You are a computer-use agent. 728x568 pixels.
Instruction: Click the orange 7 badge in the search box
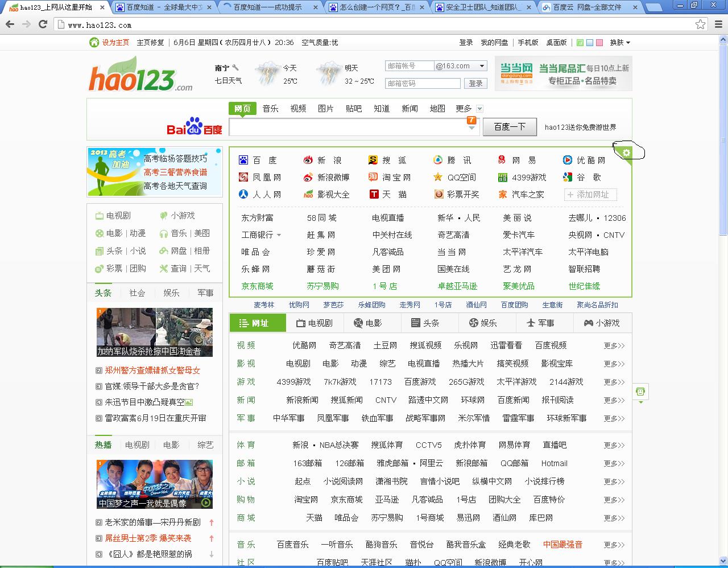pyautogui.click(x=471, y=120)
